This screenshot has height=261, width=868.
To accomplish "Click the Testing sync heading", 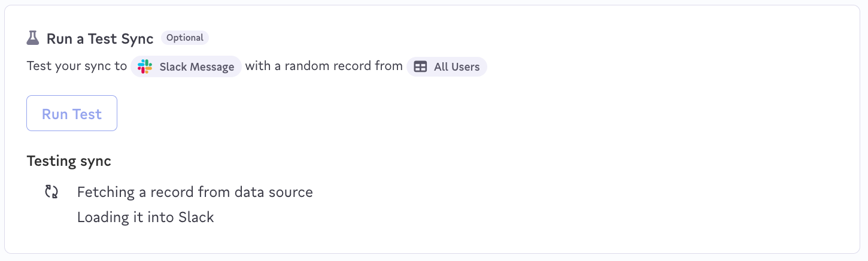I will point(69,161).
